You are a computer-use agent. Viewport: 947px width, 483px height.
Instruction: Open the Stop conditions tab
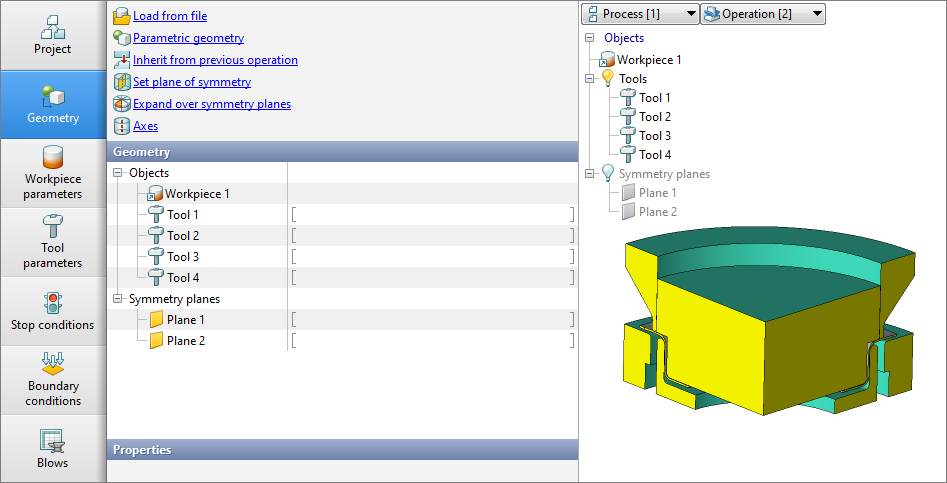tap(53, 310)
